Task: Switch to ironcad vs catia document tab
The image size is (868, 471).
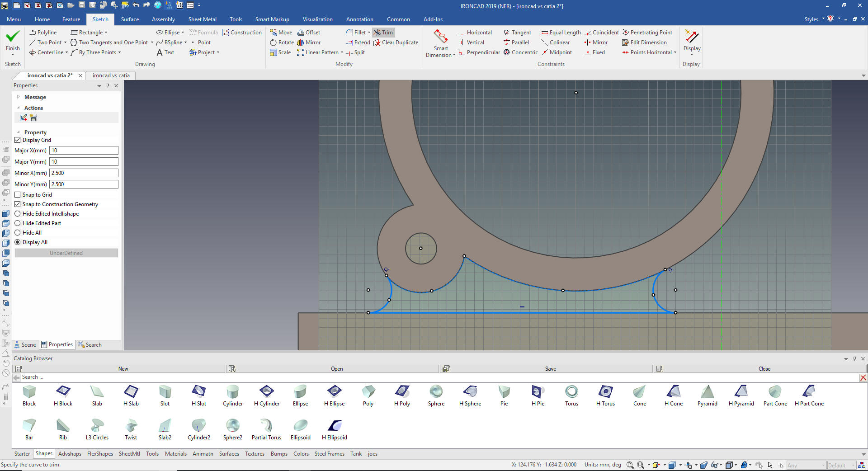Action: [x=111, y=75]
